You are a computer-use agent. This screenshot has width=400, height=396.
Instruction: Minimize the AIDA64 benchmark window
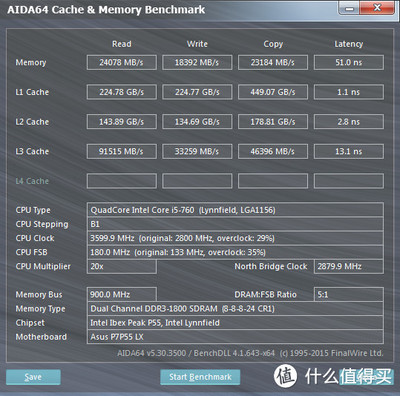pos(349,8)
